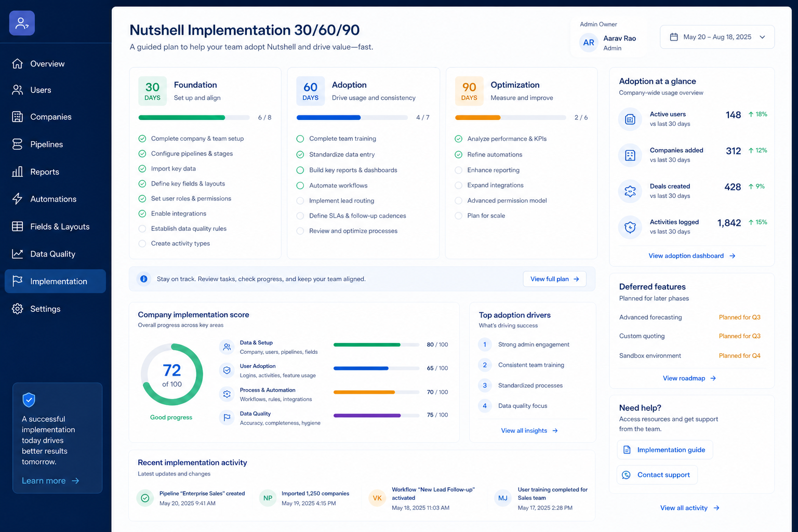Toggle Complete team training checkbox
The image size is (798, 532).
pos(300,139)
